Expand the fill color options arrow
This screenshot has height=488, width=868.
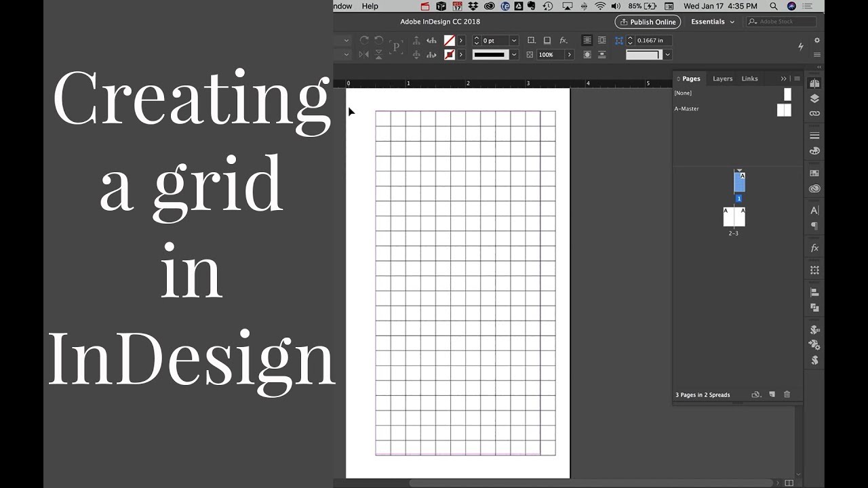(x=461, y=41)
